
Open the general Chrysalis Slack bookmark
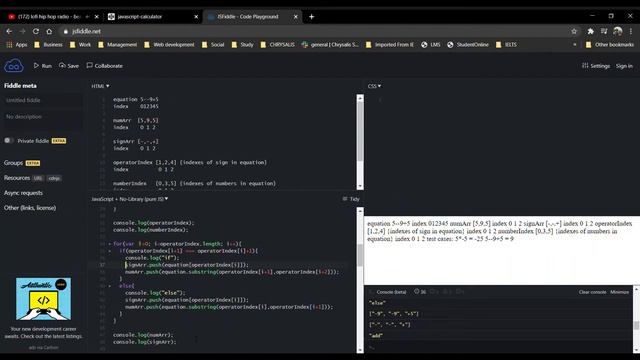pyautogui.click(x=331, y=45)
